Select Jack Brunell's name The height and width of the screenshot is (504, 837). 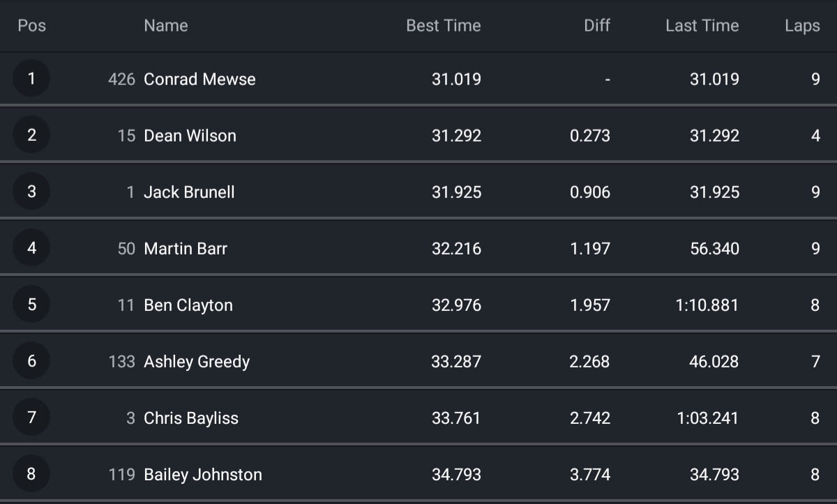(x=189, y=192)
